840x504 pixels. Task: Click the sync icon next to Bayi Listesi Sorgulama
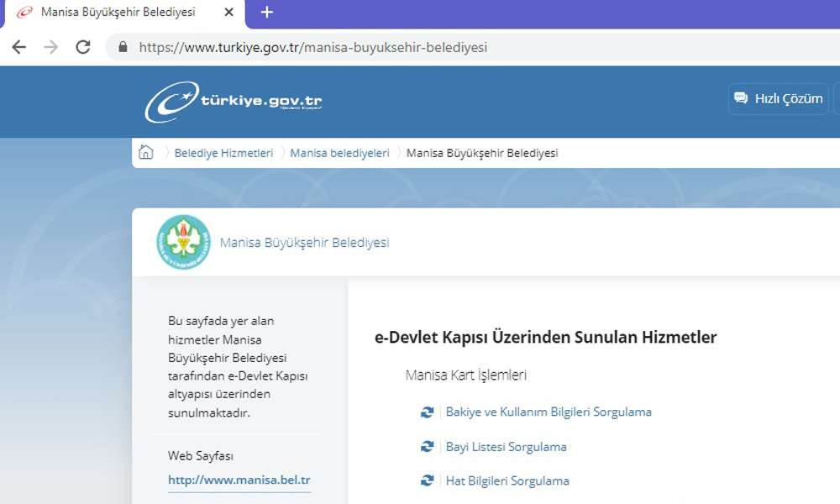point(428,447)
